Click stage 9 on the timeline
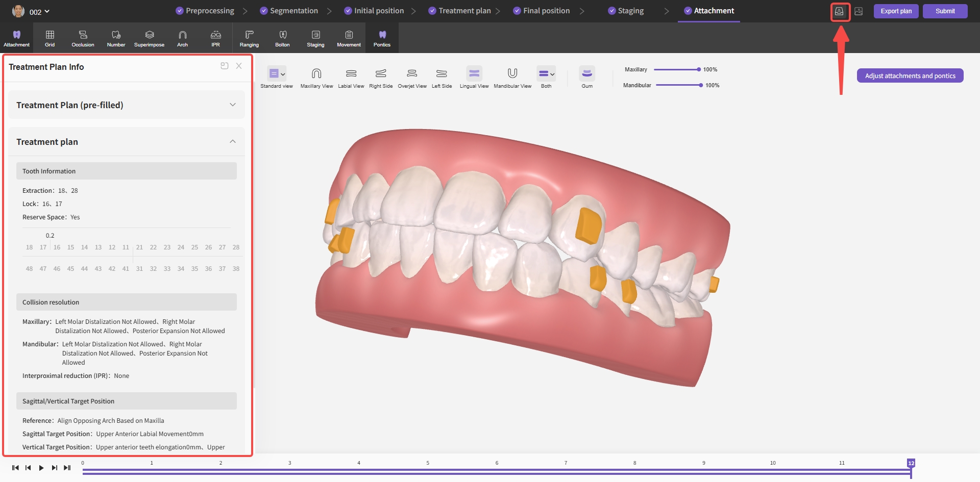Screen dimensions: 980x482 (704, 463)
